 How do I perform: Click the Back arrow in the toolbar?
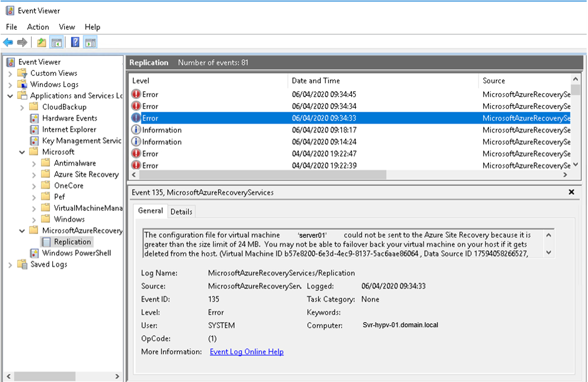[x=8, y=42]
